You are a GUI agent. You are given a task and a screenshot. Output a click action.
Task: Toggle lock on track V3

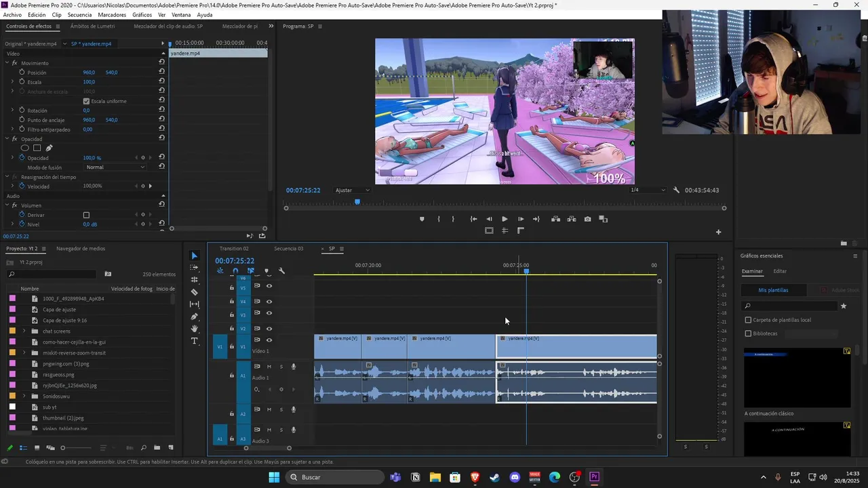click(x=232, y=315)
